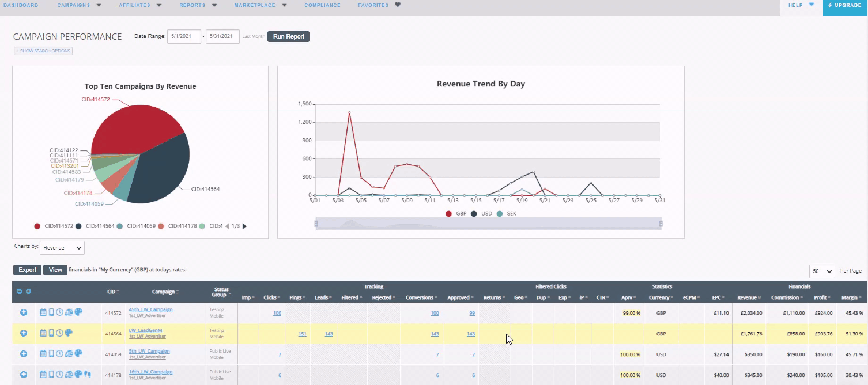Toggle CID:414564 slice in pie legend
This screenshot has height=385, width=868.
95,227
